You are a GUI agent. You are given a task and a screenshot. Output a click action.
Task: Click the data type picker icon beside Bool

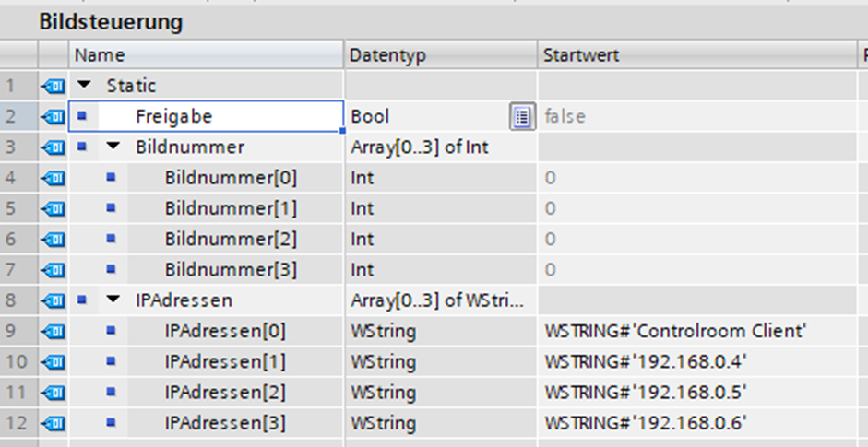(x=522, y=116)
